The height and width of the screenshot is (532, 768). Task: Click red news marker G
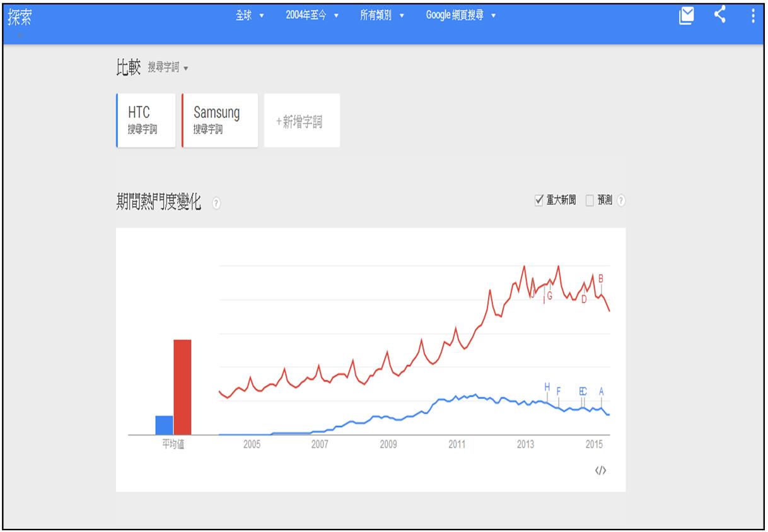coord(550,296)
